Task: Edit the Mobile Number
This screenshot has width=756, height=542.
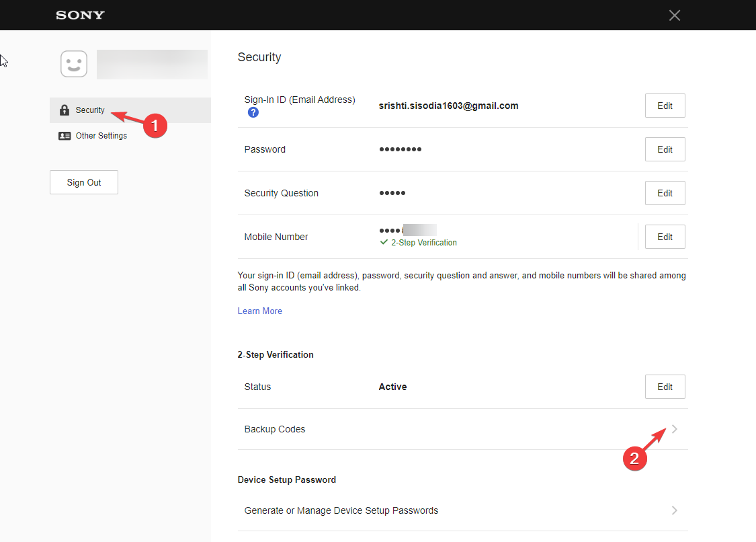Action: pos(665,237)
